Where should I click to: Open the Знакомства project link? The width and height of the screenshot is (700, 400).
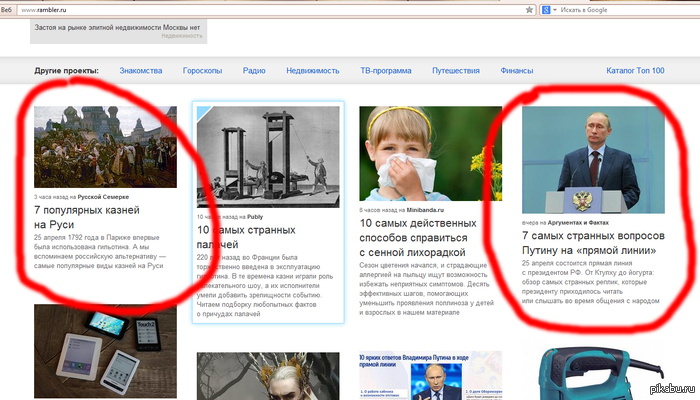click(141, 71)
